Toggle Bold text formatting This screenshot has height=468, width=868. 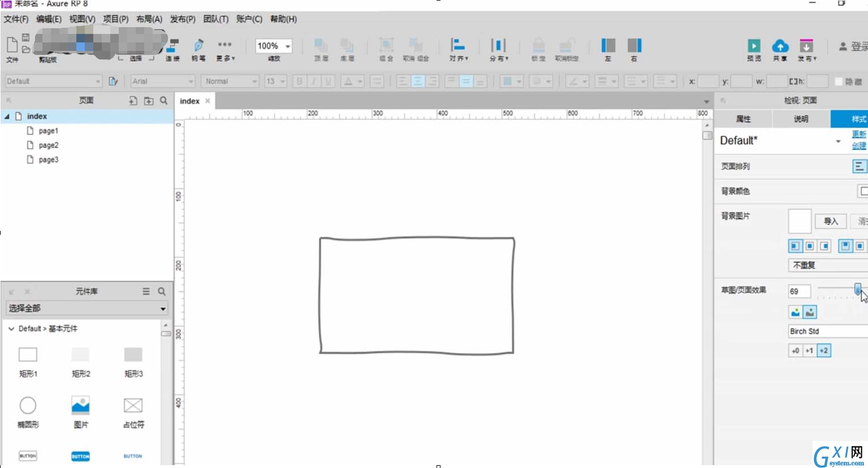pos(299,81)
